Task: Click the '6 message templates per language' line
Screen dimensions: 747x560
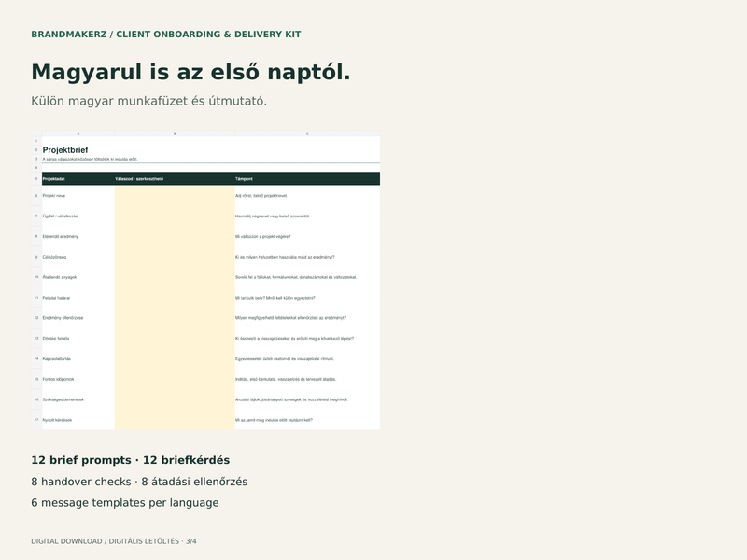Action: [x=125, y=503]
